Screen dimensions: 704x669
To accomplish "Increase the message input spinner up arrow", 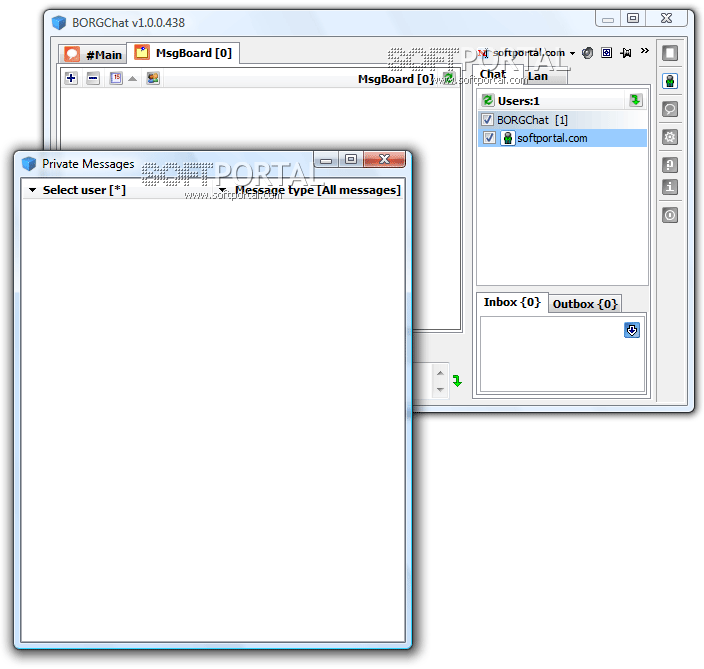I will pyautogui.click(x=440, y=373).
